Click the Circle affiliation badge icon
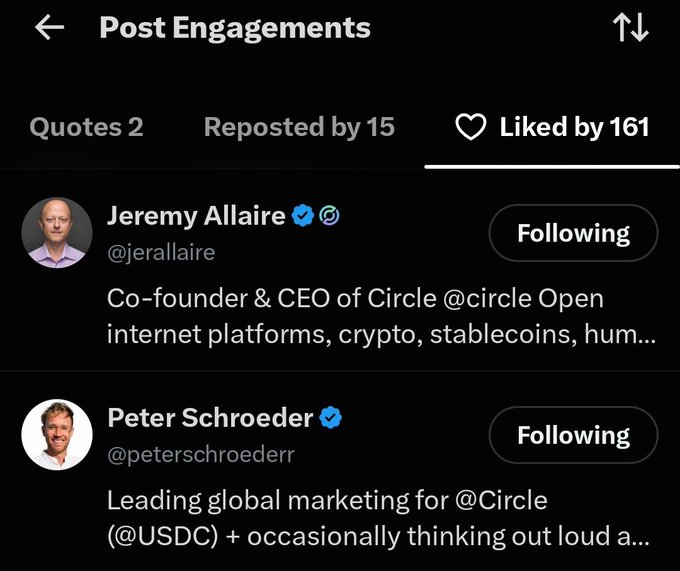The width and height of the screenshot is (680, 571). 330,215
